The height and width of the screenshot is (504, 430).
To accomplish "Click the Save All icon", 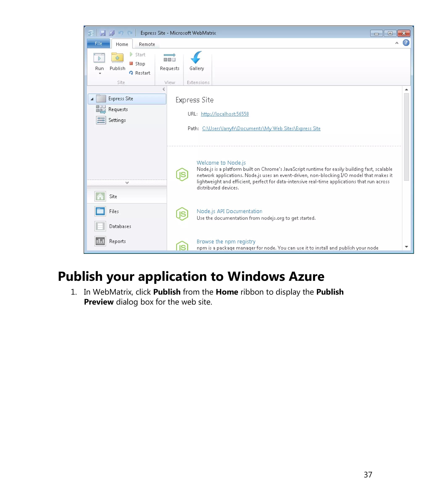I will coord(112,33).
